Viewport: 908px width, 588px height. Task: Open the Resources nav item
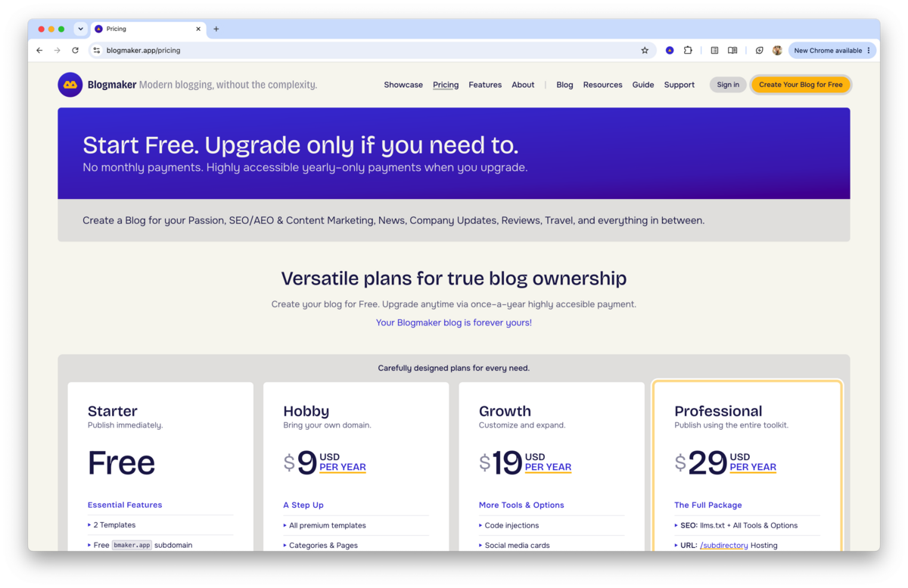pos(602,85)
